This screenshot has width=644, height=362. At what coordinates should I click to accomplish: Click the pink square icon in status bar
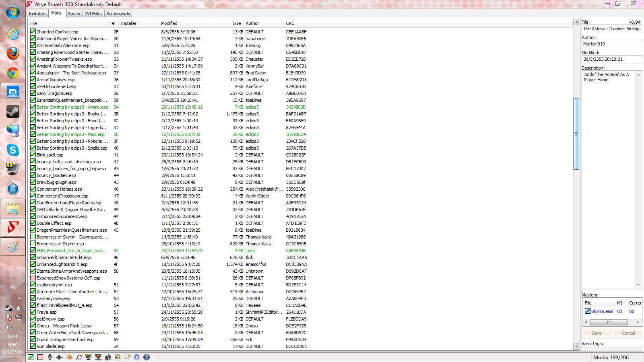pos(40,357)
